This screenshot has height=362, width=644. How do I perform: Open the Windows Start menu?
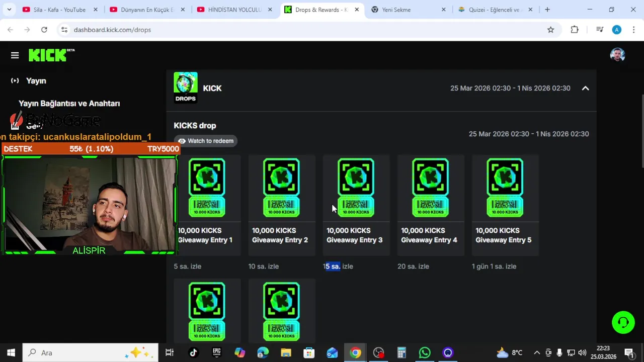[11, 352]
